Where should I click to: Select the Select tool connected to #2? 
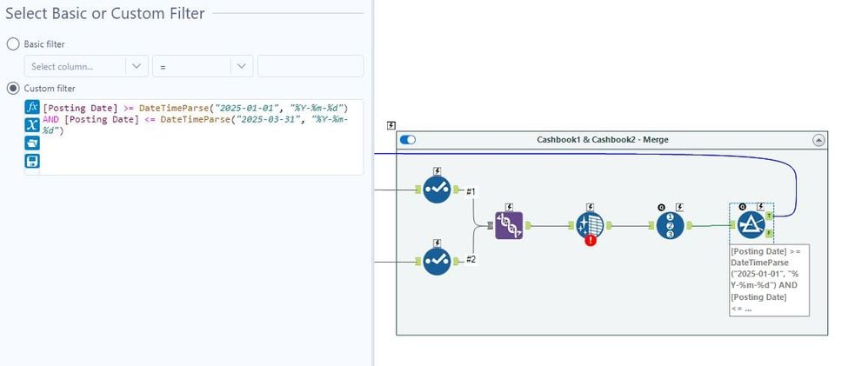pyautogui.click(x=437, y=261)
